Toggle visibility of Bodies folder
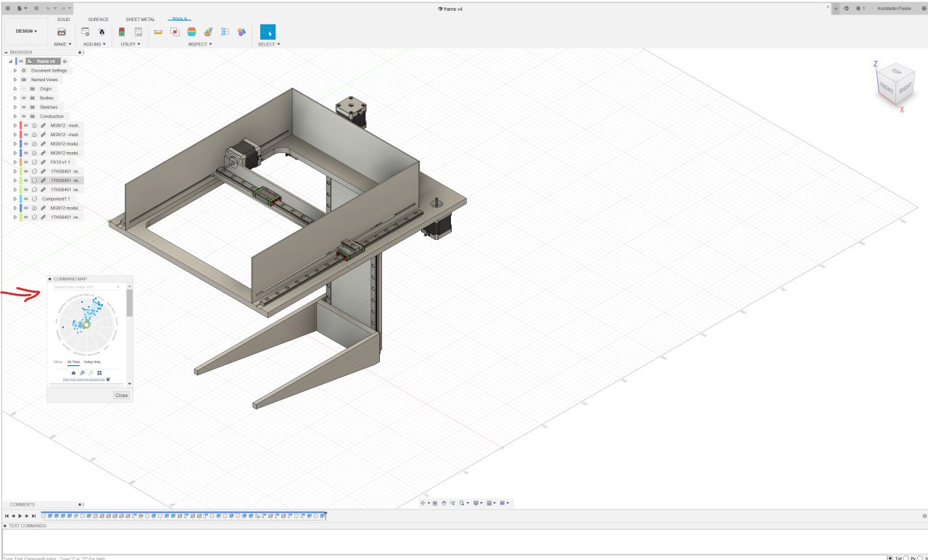 click(23, 98)
